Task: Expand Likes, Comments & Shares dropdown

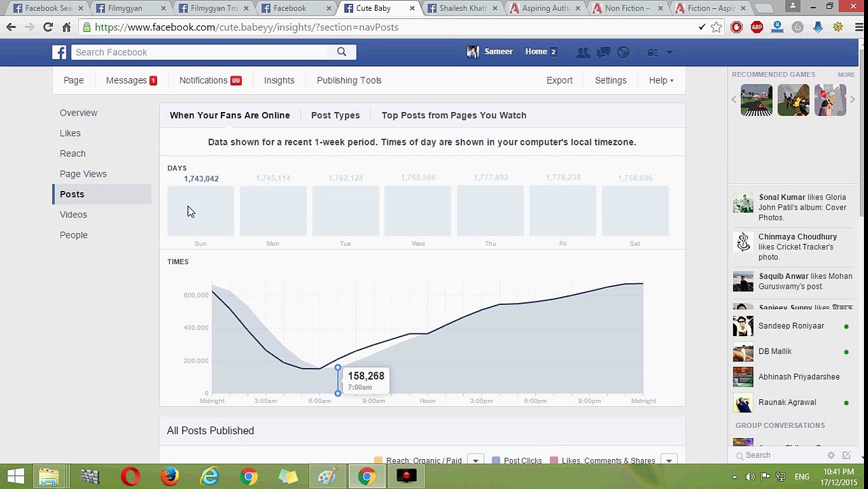Action: [x=669, y=460]
